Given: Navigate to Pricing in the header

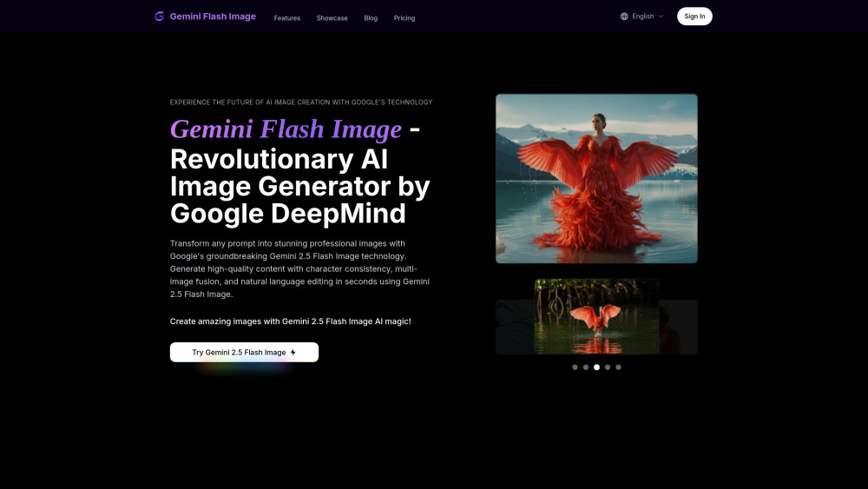Looking at the screenshot, I should tap(404, 17).
